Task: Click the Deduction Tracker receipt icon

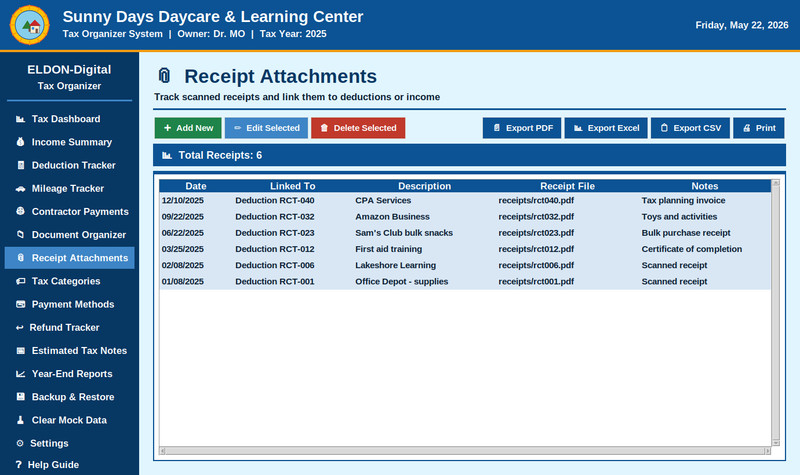Action: point(20,165)
